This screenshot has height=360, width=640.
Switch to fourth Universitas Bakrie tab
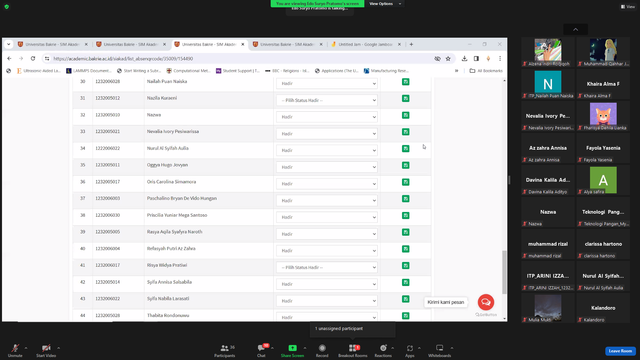click(287, 44)
